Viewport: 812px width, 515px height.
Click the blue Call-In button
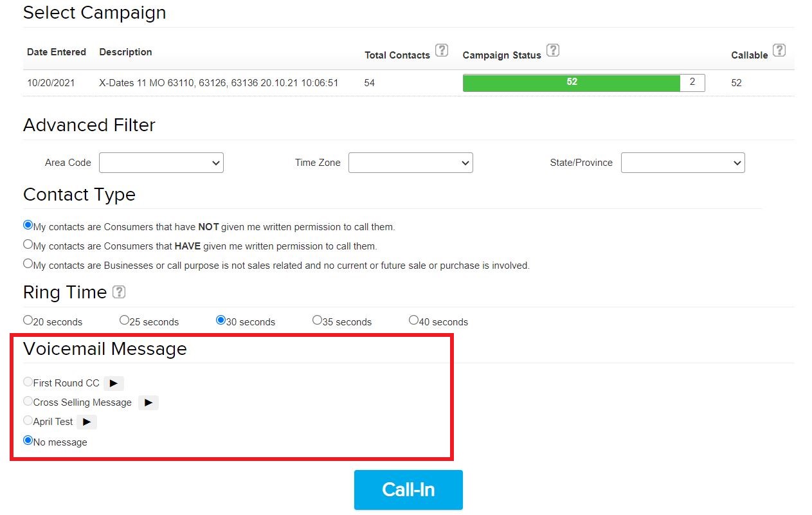[408, 490]
